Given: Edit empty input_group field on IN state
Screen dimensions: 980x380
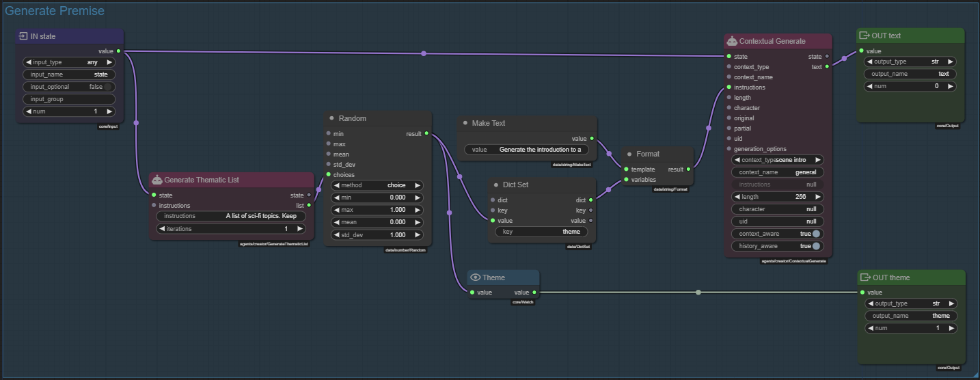Looking at the screenshot, I should coord(69,99).
